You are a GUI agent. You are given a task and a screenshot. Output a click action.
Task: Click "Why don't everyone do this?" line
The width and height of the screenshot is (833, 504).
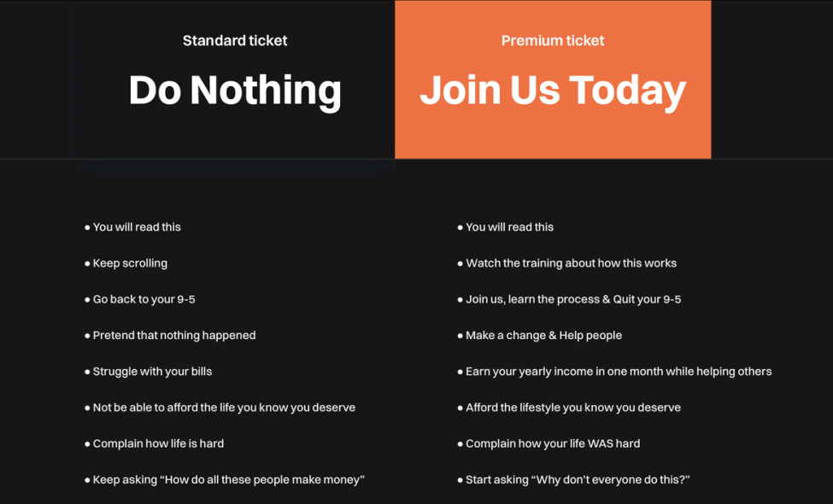click(x=573, y=480)
